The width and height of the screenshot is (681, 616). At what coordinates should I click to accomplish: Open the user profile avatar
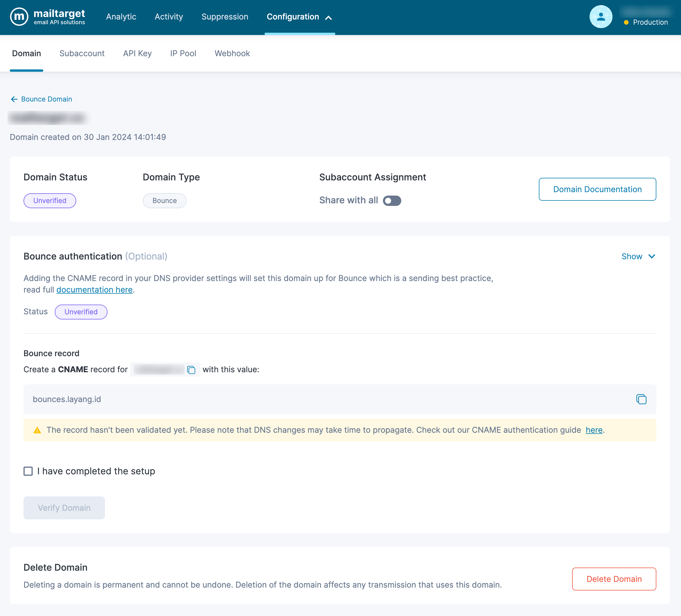pyautogui.click(x=601, y=17)
